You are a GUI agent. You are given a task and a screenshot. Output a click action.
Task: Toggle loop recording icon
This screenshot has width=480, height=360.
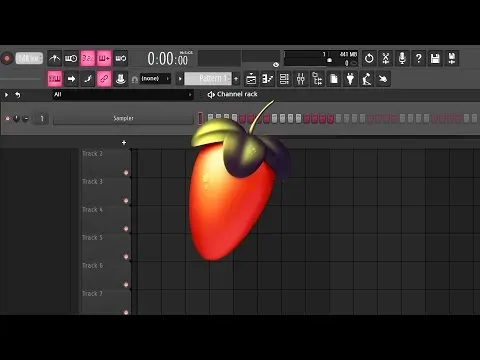click(x=121, y=58)
